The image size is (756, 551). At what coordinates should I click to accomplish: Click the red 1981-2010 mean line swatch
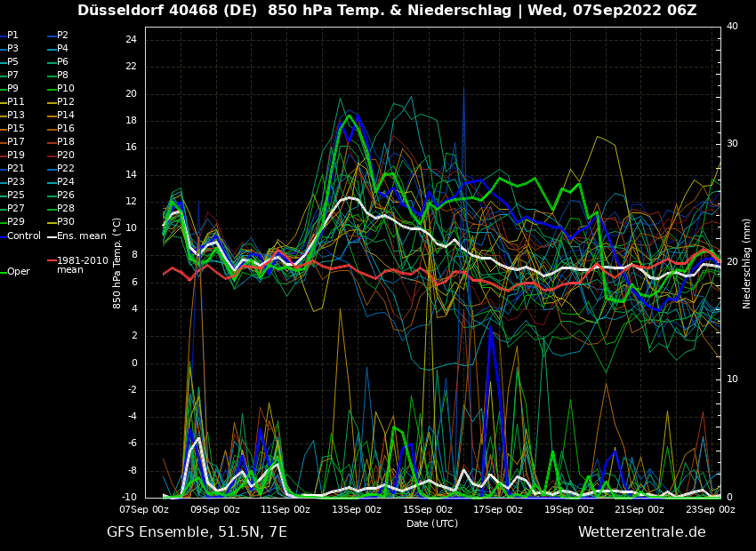point(52,261)
